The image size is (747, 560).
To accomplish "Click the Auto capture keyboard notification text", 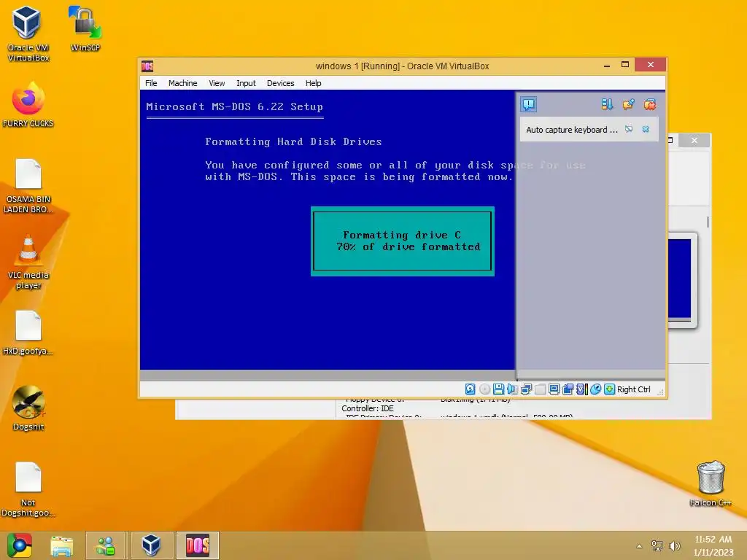I will 572,130.
